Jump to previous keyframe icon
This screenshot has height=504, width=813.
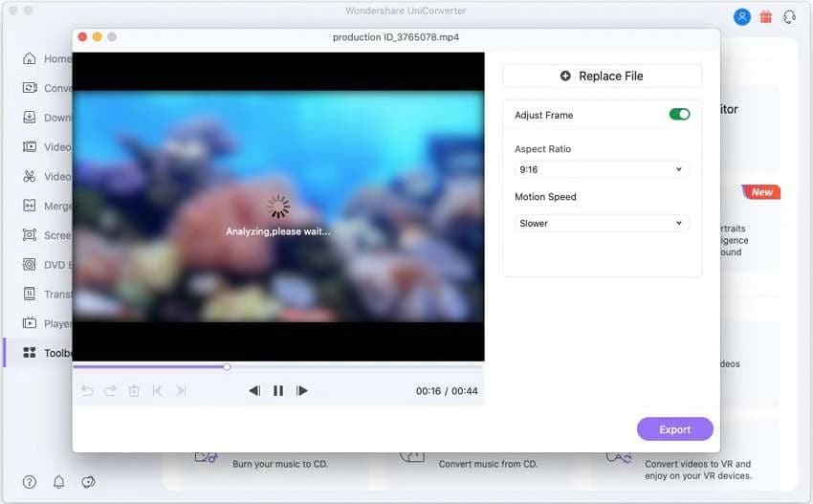click(x=157, y=391)
